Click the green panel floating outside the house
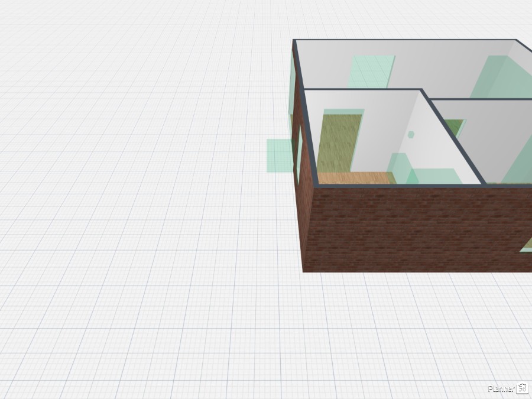Viewport: 532px width, 399px height. click(278, 155)
